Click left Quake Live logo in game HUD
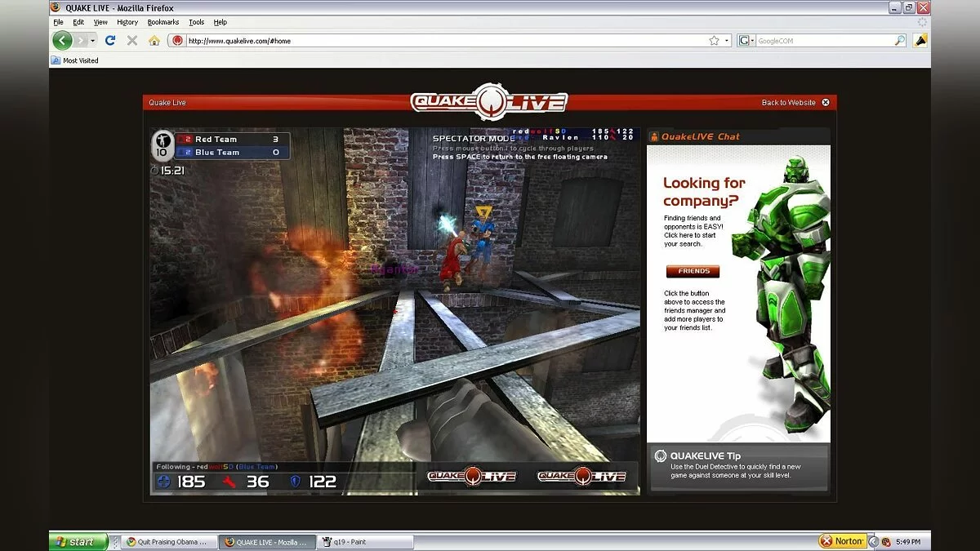 point(472,476)
